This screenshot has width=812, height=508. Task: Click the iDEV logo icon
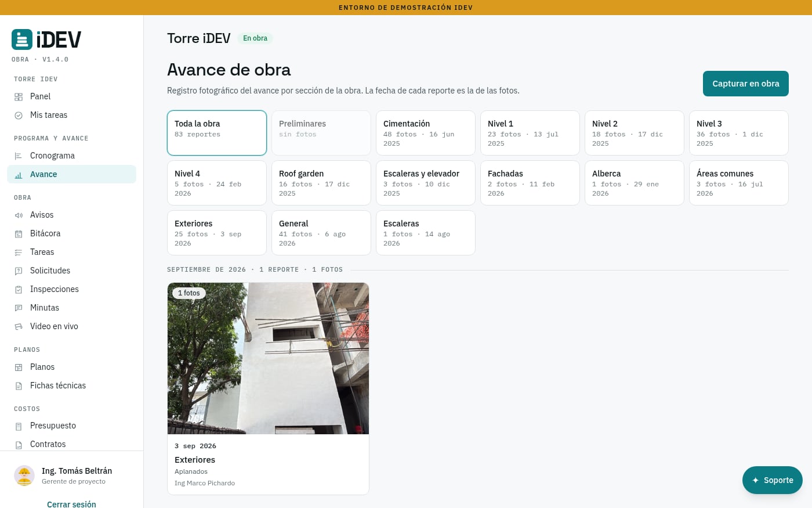[x=22, y=39]
